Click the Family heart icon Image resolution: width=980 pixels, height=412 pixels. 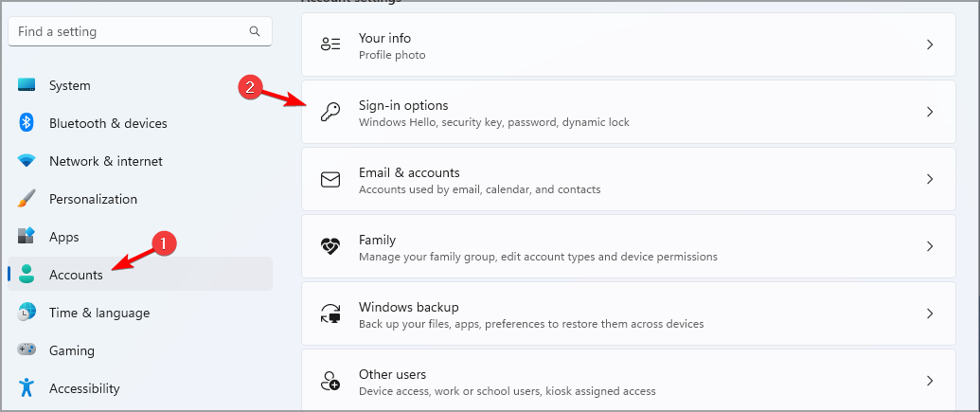click(x=330, y=246)
